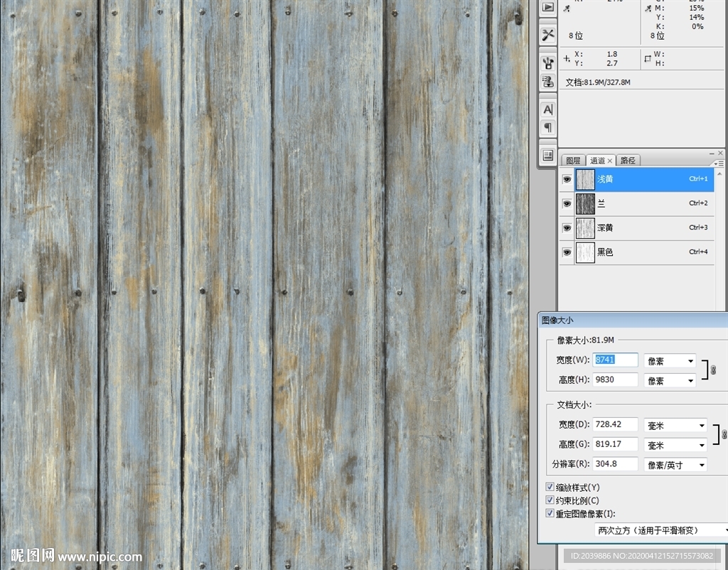Open the Paragraph panel icon
This screenshot has height=570, width=728.
click(548, 128)
